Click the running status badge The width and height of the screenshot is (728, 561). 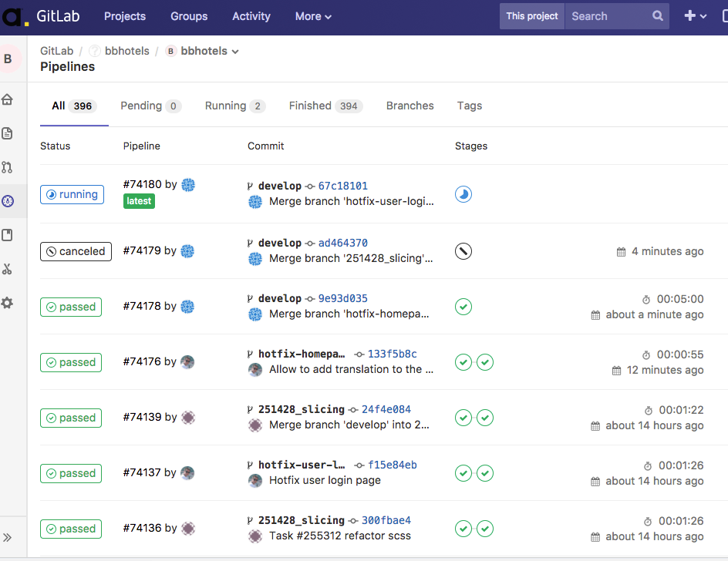(72, 194)
